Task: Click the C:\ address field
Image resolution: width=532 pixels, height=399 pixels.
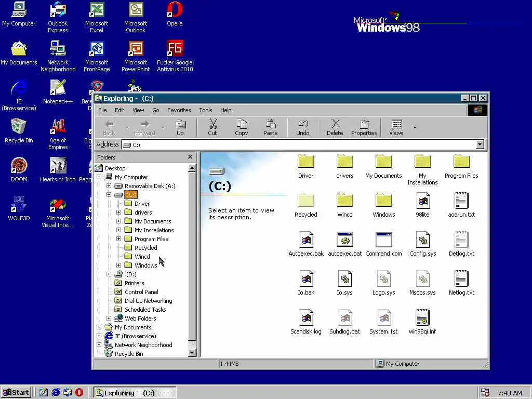Action: (x=299, y=144)
